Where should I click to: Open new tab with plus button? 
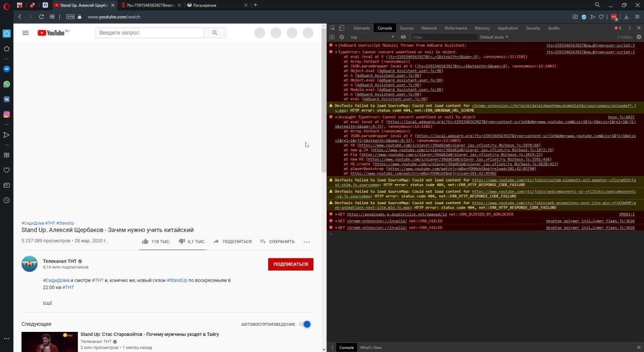click(256, 5)
